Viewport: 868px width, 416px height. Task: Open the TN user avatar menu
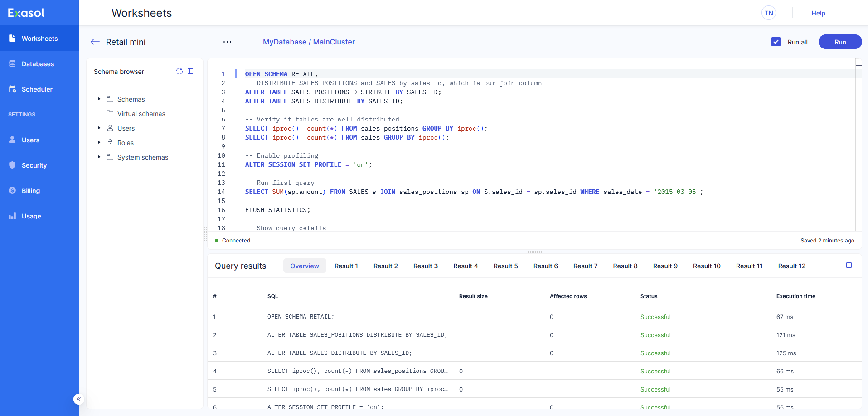coord(769,13)
